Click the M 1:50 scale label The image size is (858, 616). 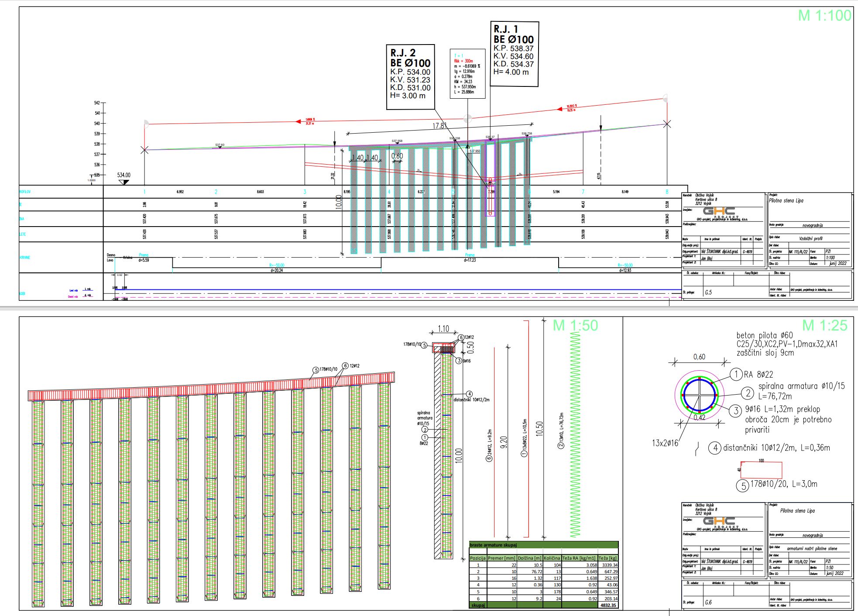coord(575,326)
